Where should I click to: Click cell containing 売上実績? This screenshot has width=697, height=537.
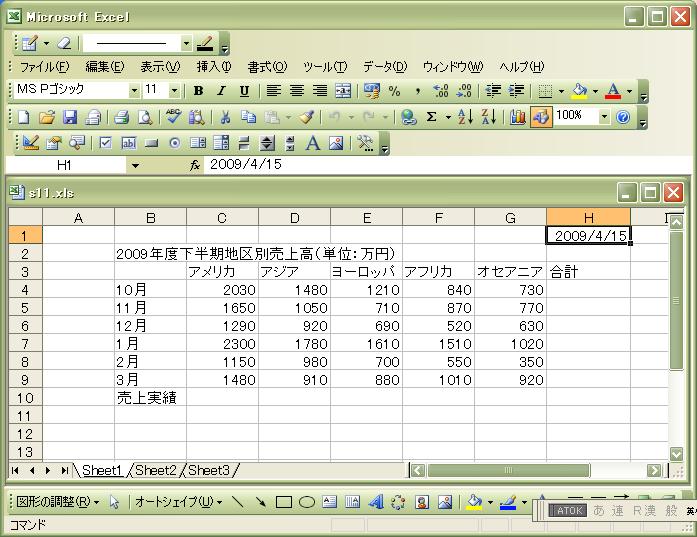click(x=150, y=397)
